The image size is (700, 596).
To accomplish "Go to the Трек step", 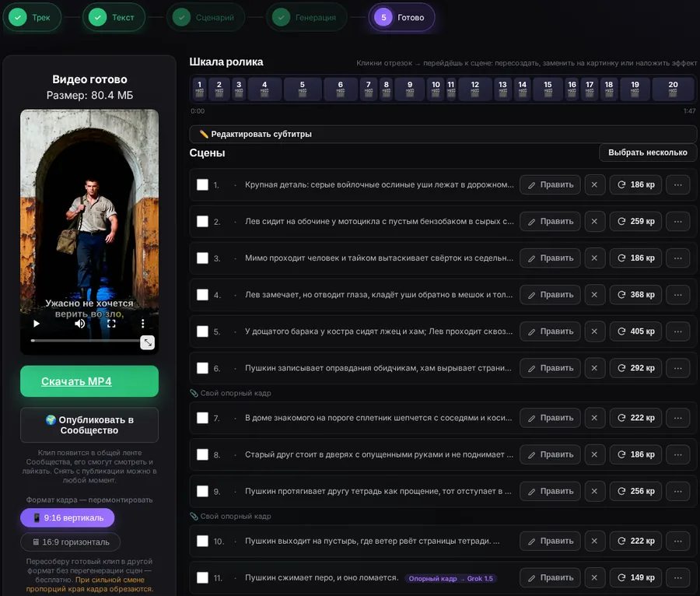I will [32, 17].
